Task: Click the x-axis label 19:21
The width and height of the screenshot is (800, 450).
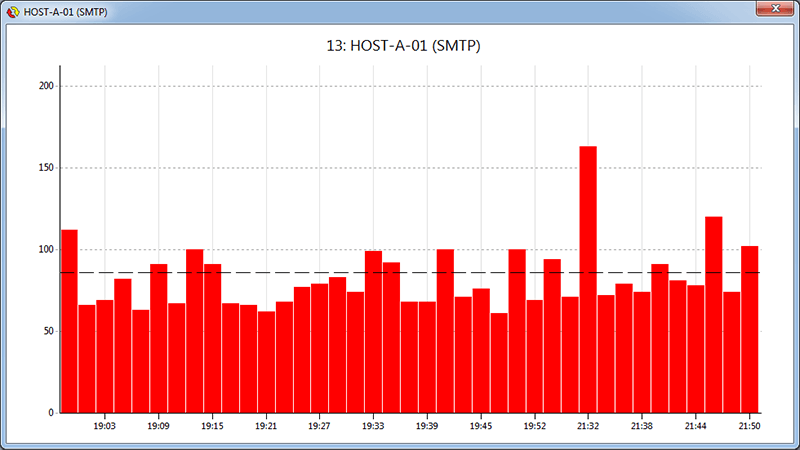Action: (x=266, y=426)
